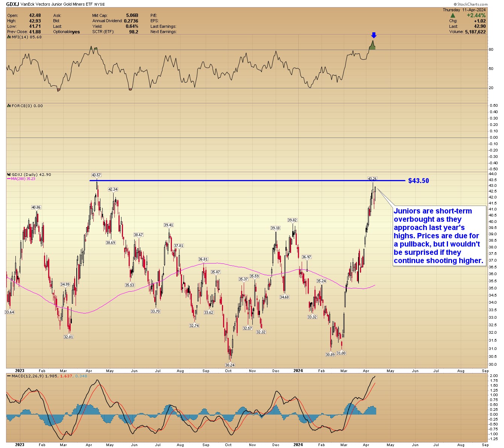
Task: Click the 36.81 price label
Action: click(x=203, y=259)
